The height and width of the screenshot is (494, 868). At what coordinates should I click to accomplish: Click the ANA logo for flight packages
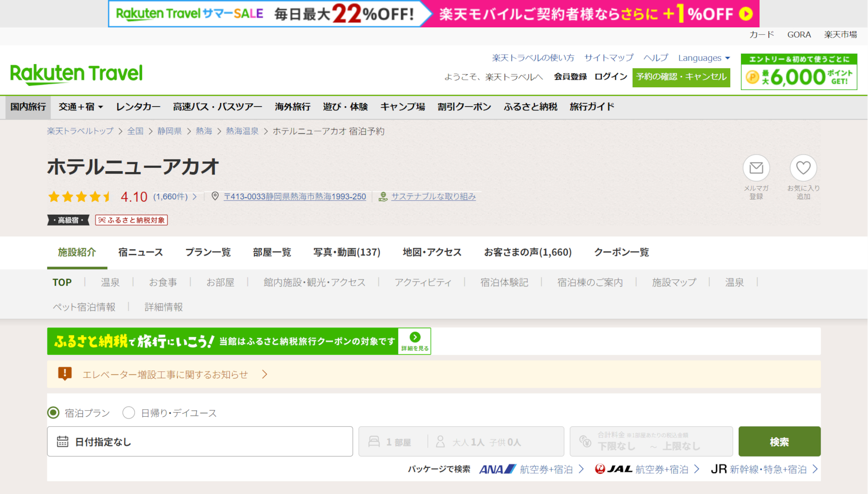[x=496, y=469]
